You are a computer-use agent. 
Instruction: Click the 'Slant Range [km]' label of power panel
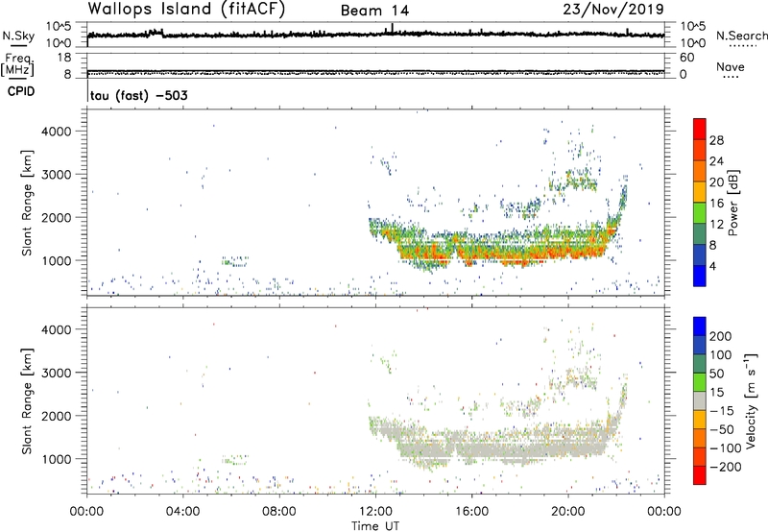point(27,203)
